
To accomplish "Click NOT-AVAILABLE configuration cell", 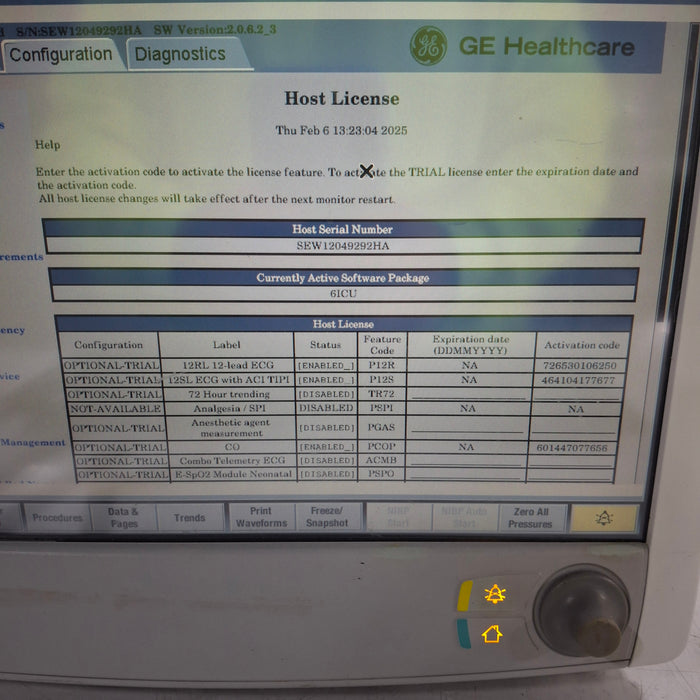I will pyautogui.click(x=116, y=408).
